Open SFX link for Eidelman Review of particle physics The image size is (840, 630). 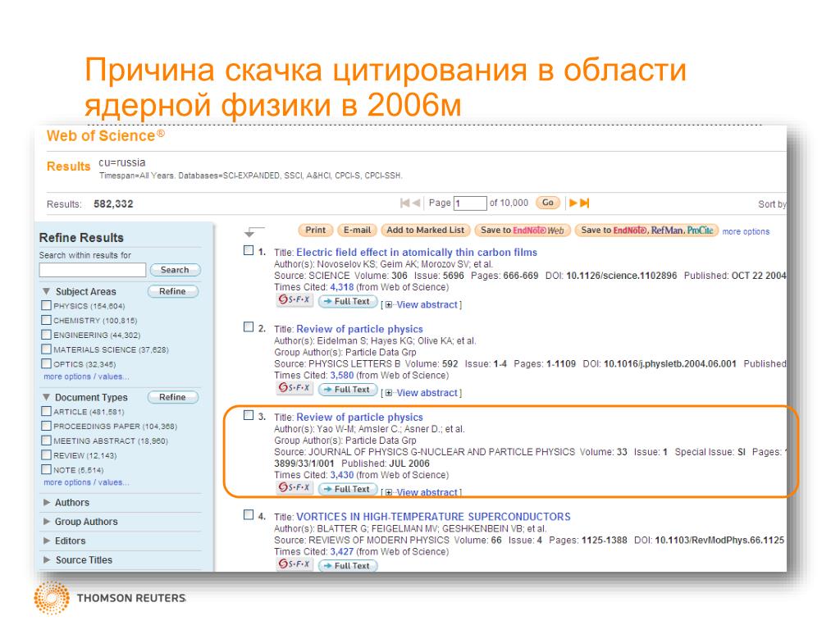[x=294, y=388]
